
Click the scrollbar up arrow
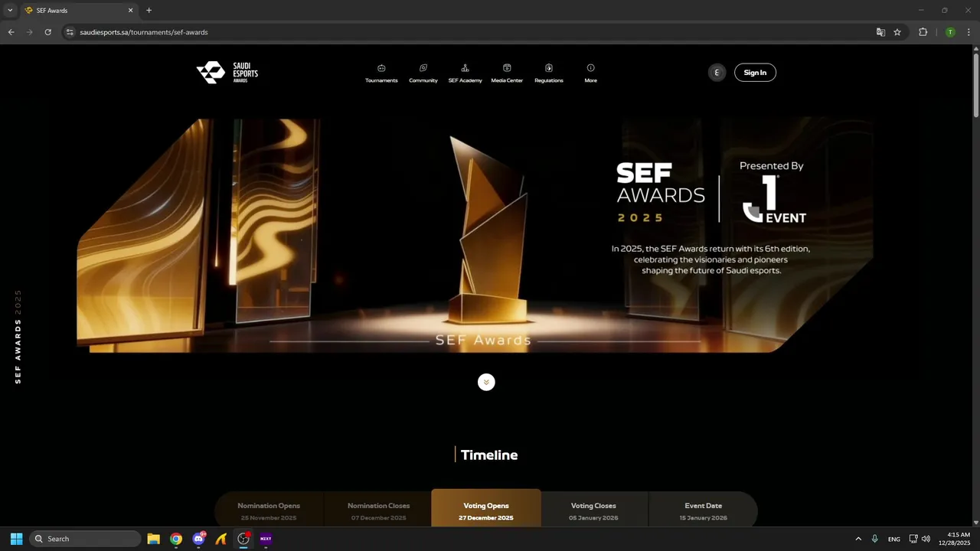pos(975,48)
